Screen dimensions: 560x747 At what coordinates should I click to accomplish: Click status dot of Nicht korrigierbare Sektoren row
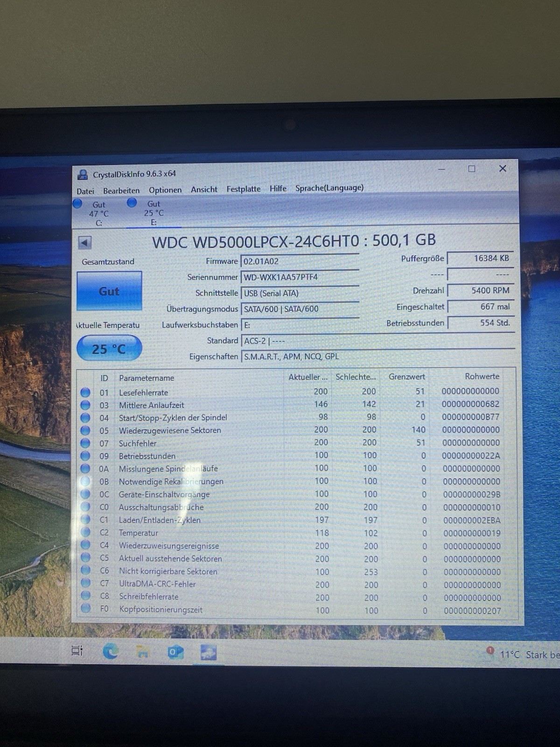[85, 570]
